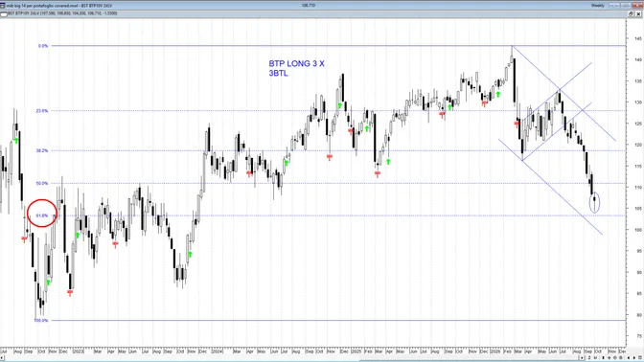Click the scroll-left arrow in bottom-right toolbar
The height and width of the screenshot is (362, 644).
click(630, 358)
